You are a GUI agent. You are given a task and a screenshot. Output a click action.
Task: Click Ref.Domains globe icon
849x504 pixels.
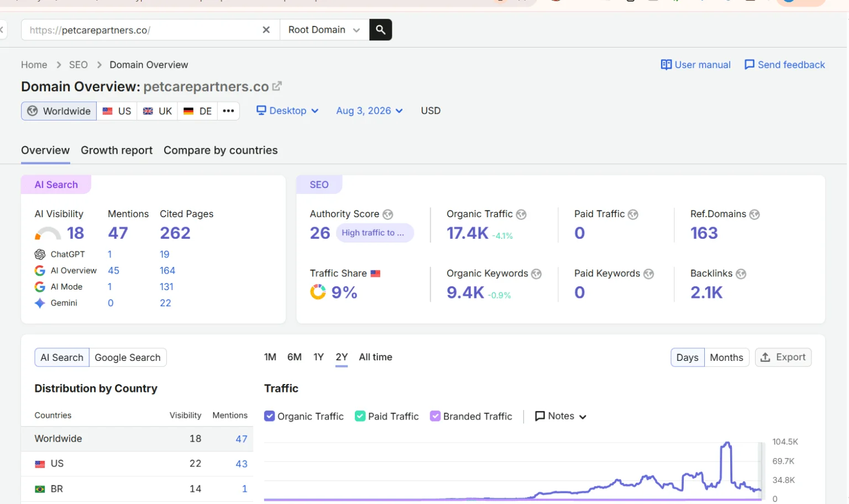click(x=754, y=214)
